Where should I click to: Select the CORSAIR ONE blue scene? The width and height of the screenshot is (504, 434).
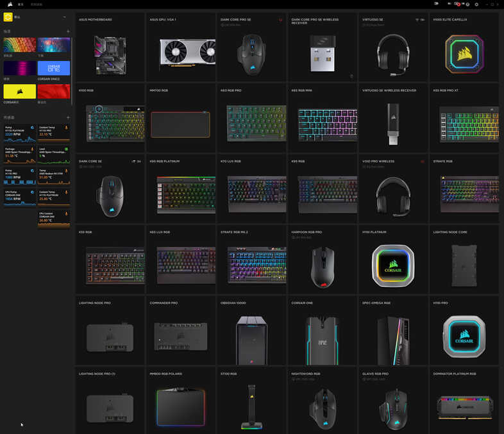[x=54, y=68]
